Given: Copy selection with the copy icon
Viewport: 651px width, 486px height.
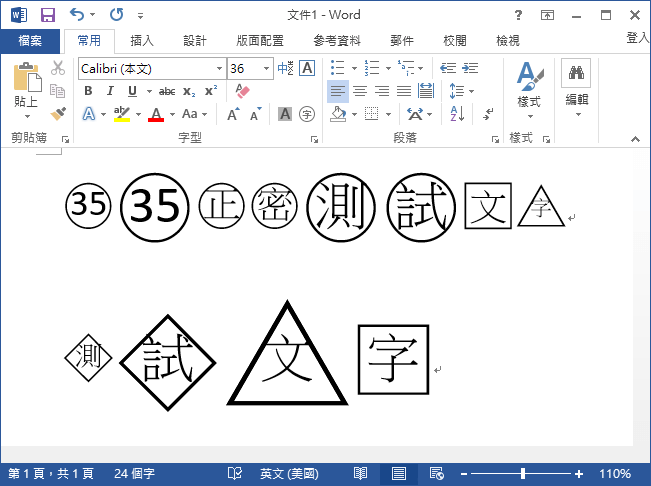Looking at the screenshot, I should point(57,90).
